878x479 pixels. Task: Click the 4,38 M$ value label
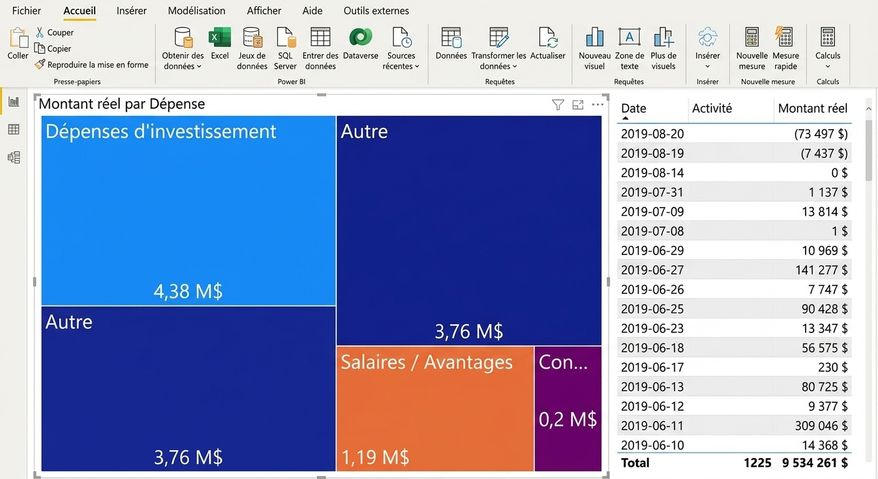point(188,291)
